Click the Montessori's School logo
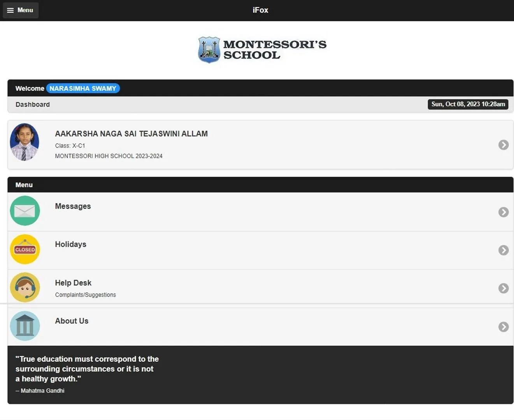The image size is (514, 420). (262, 50)
